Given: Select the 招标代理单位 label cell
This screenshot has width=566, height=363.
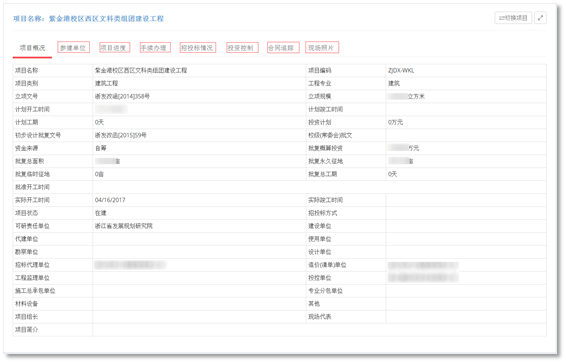Looking at the screenshot, I should 53,265.
